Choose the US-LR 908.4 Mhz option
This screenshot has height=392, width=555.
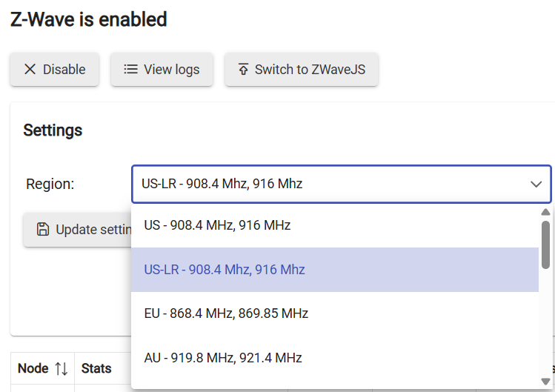pos(225,270)
